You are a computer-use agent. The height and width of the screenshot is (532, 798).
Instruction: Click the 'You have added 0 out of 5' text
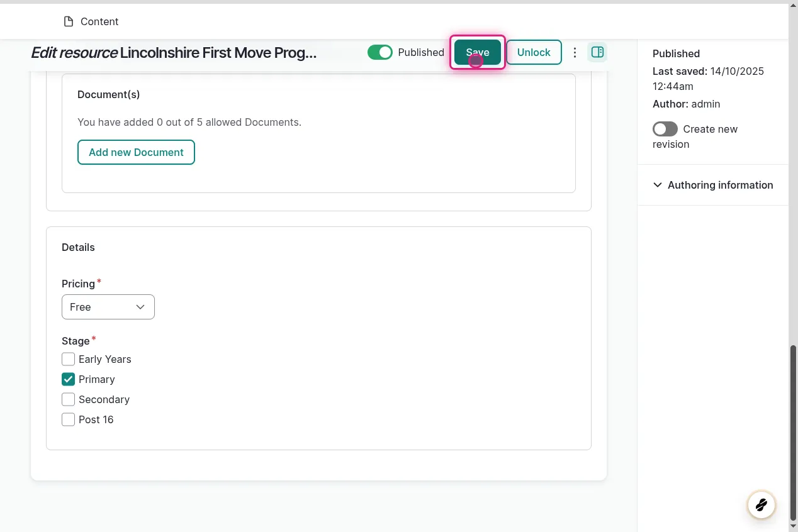[189, 122]
